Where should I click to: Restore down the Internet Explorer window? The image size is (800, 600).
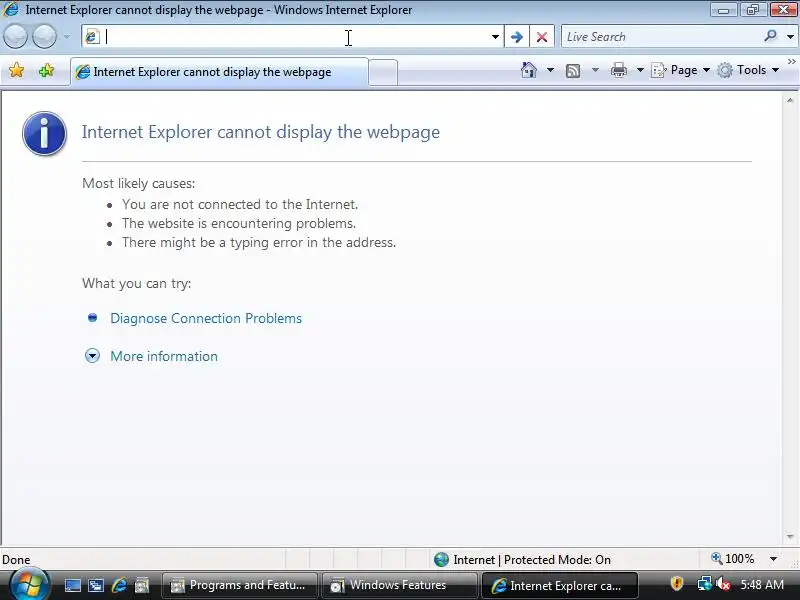coord(753,10)
